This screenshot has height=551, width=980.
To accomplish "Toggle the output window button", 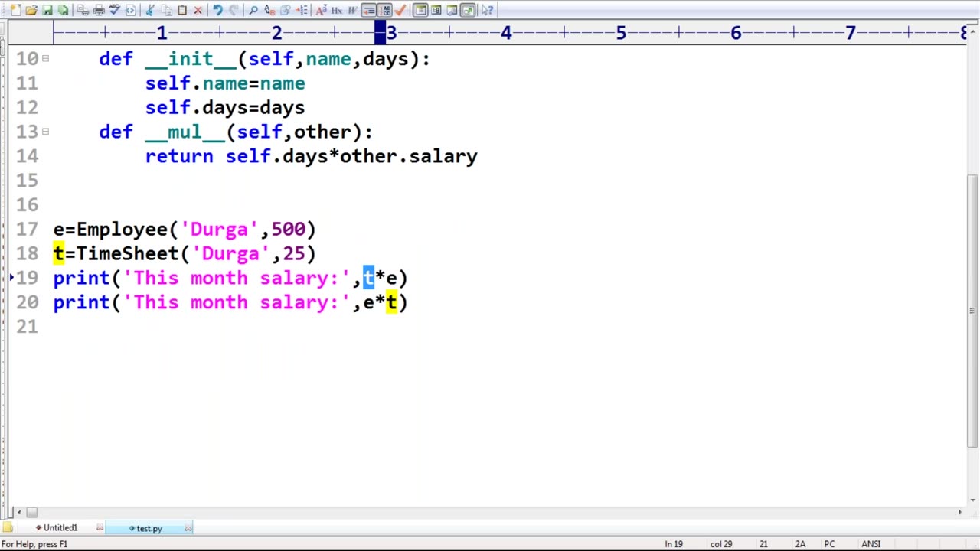I will [452, 10].
